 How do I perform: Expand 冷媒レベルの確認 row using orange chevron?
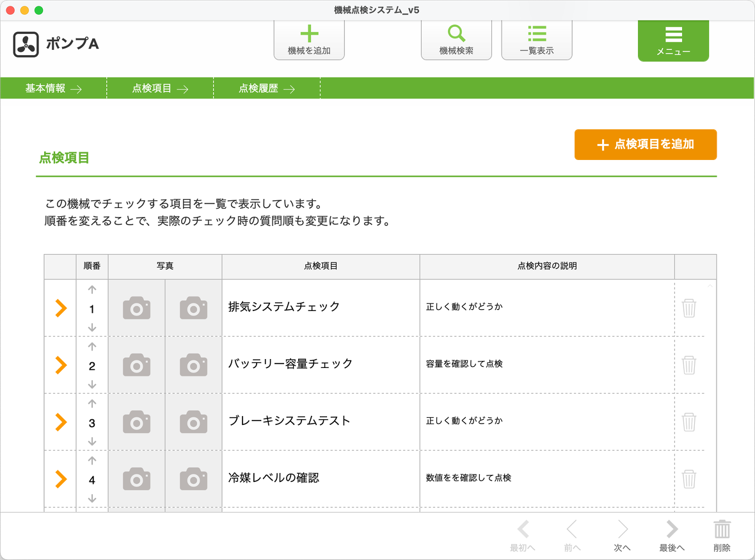coord(61,479)
